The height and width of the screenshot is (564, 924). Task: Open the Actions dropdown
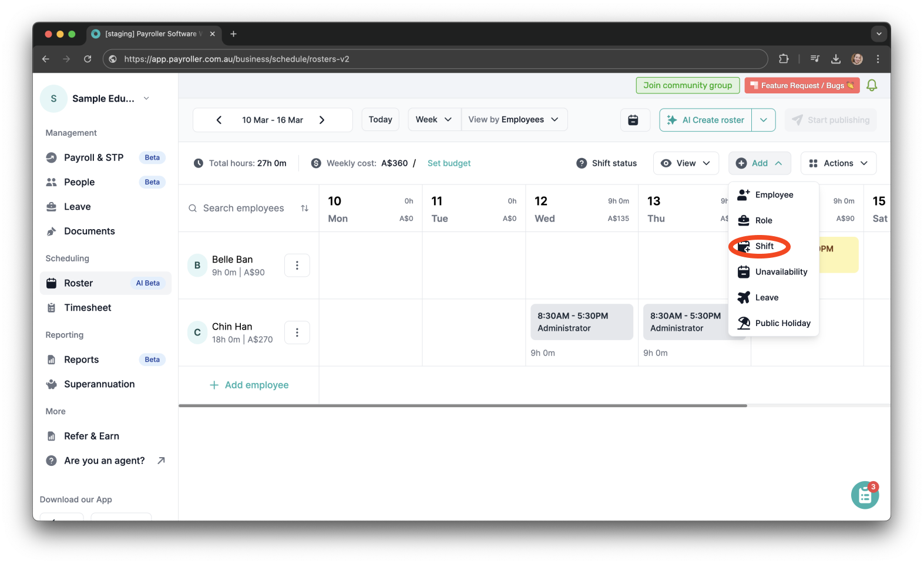[x=838, y=163]
